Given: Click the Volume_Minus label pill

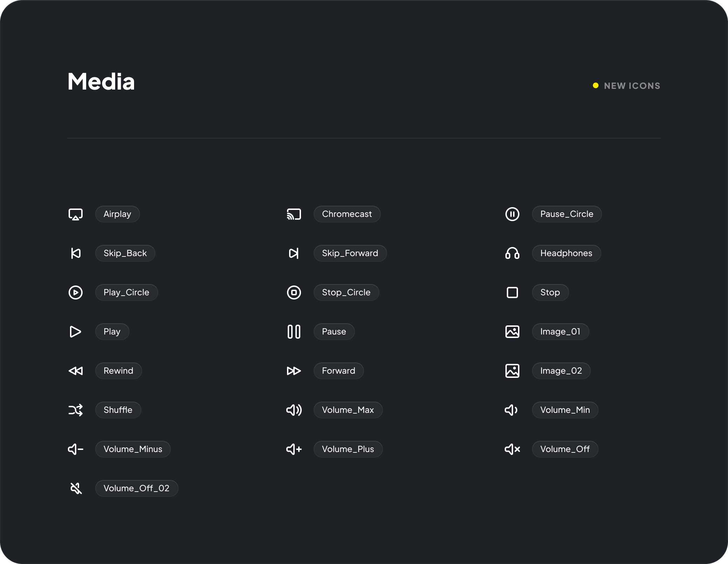Looking at the screenshot, I should (133, 449).
